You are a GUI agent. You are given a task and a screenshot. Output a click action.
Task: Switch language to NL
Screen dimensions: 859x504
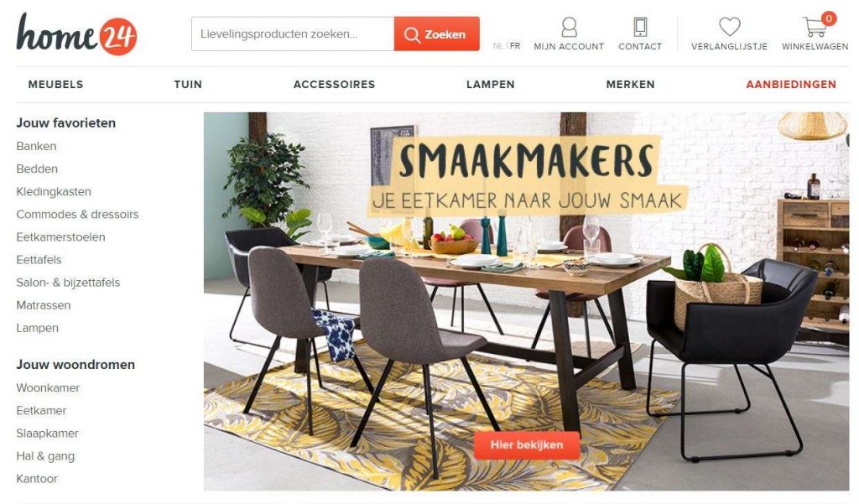click(x=497, y=46)
